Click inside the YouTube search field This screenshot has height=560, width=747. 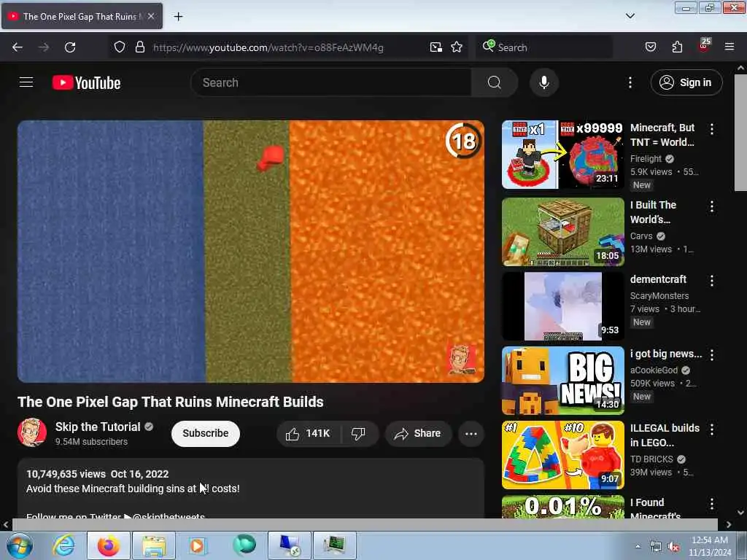332,82
